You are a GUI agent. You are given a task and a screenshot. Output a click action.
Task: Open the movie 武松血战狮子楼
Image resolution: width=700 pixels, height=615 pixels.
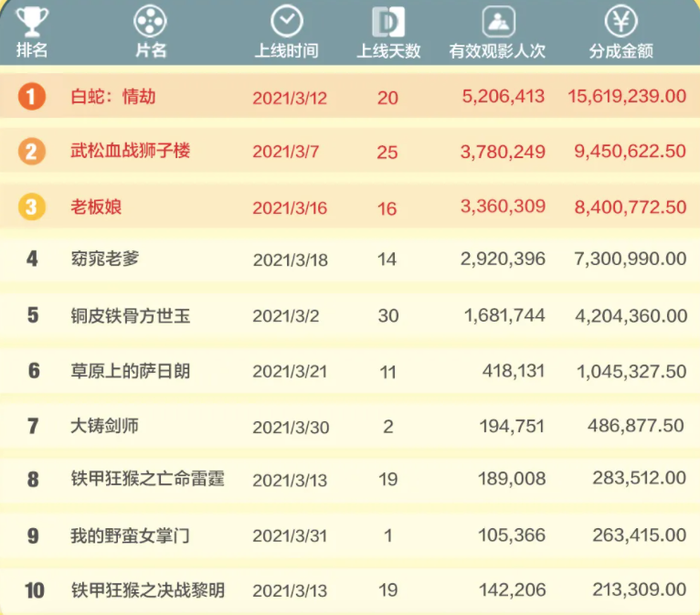pos(130,151)
